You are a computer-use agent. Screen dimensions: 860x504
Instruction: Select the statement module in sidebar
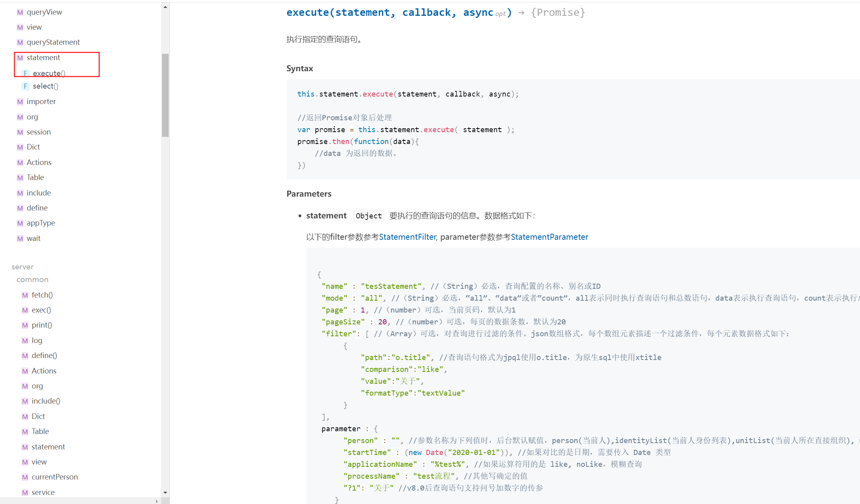43,58
